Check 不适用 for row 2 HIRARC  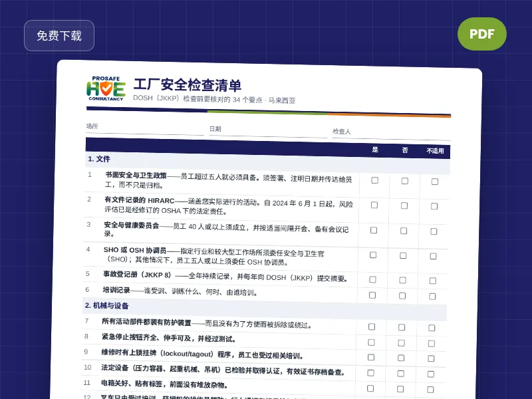pyautogui.click(x=434, y=206)
